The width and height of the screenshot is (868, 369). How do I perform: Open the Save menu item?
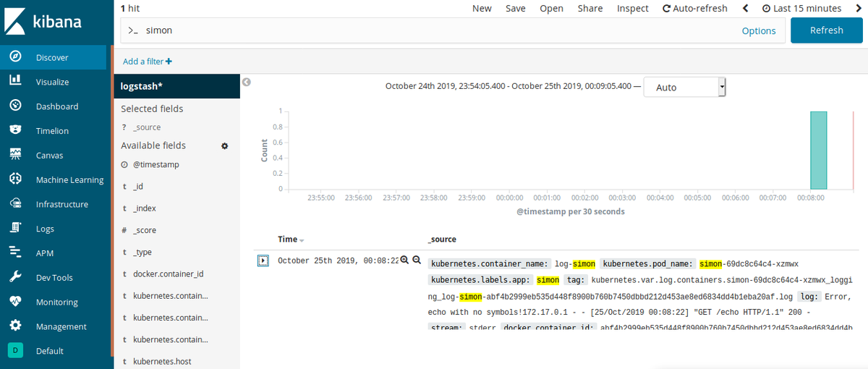[515, 9]
